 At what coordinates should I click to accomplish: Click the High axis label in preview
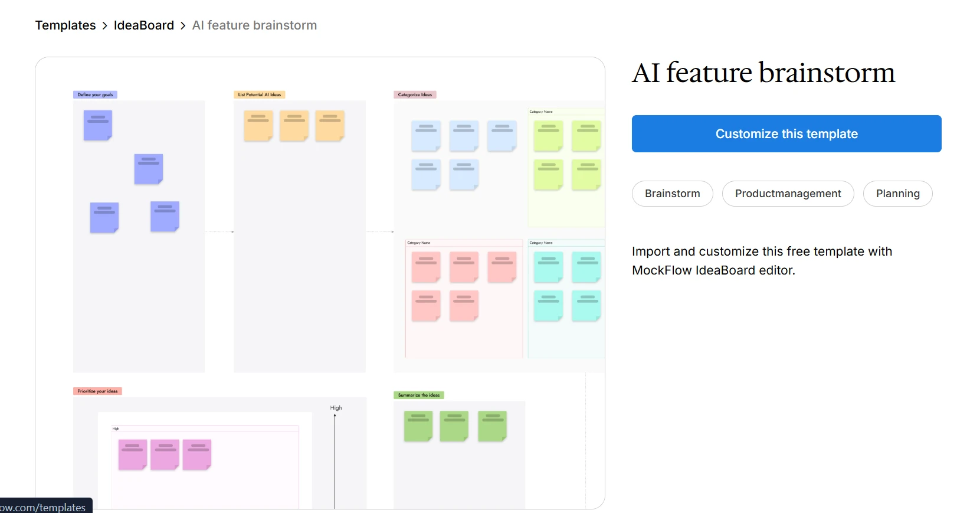click(336, 408)
